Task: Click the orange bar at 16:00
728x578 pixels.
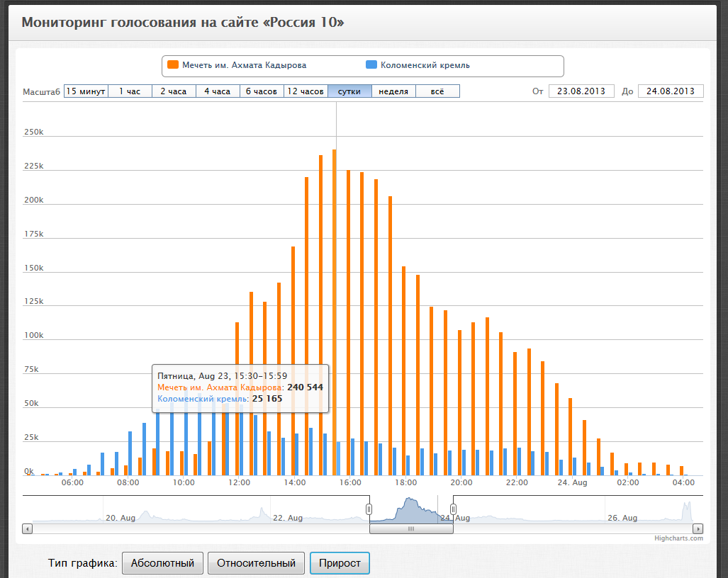Action: (348, 323)
